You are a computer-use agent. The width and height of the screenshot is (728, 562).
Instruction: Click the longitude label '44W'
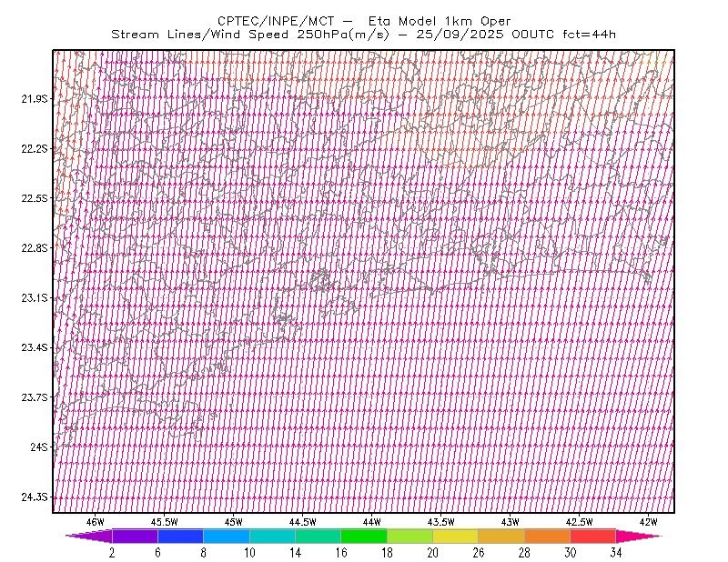tap(371, 522)
